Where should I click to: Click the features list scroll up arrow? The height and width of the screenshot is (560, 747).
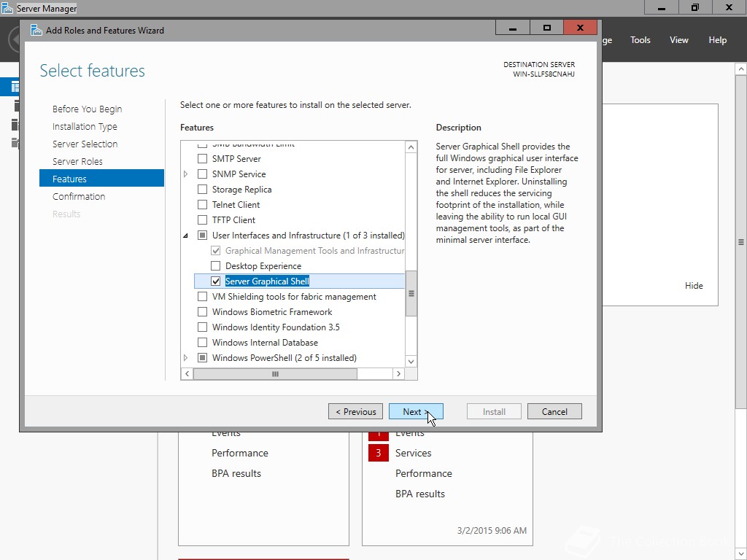(411, 147)
